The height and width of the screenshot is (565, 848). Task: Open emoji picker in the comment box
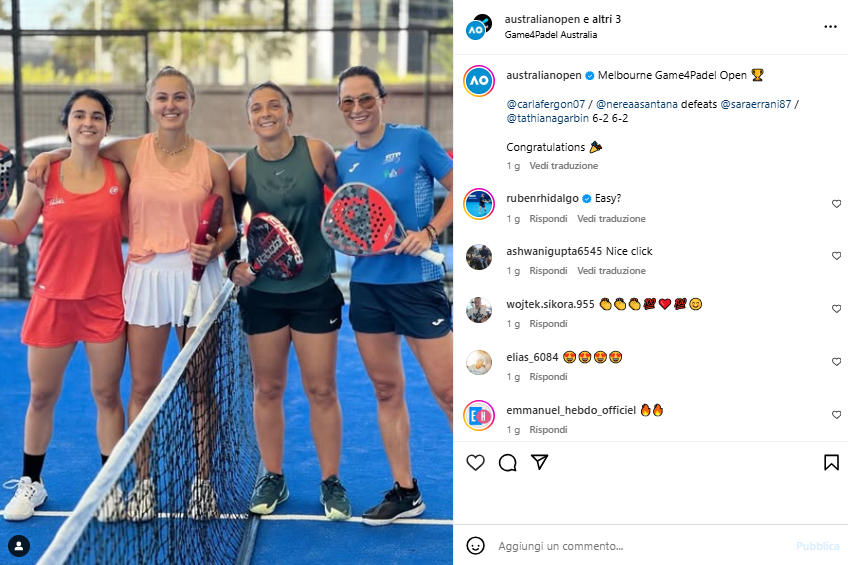pos(475,546)
